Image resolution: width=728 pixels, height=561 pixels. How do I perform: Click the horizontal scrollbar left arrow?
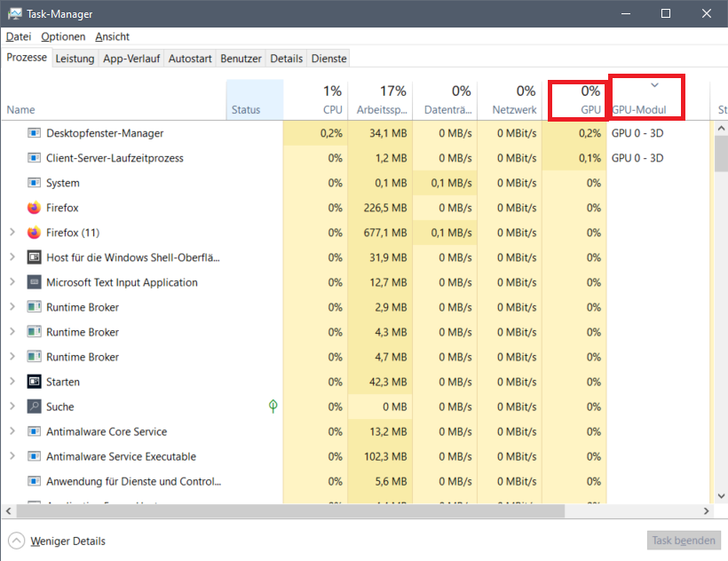pos(8,511)
